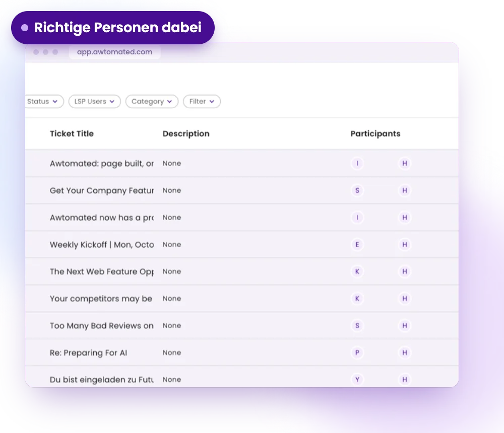Click the Participants column header

pyautogui.click(x=375, y=133)
